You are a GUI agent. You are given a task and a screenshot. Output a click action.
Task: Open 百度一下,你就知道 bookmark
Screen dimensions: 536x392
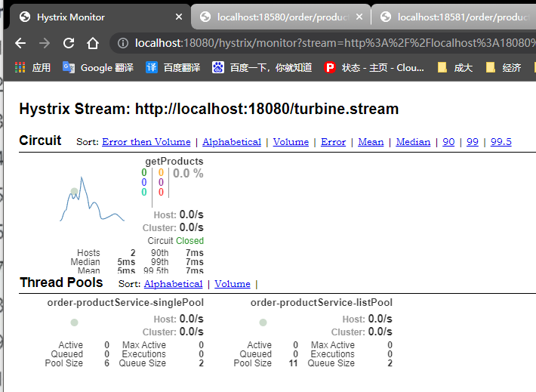click(262, 67)
